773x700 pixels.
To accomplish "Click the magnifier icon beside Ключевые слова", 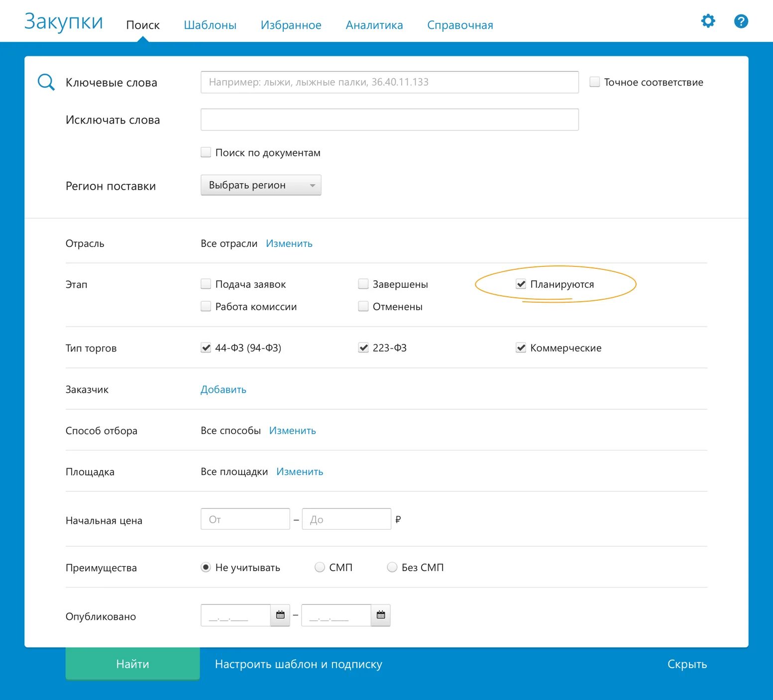I will point(46,82).
